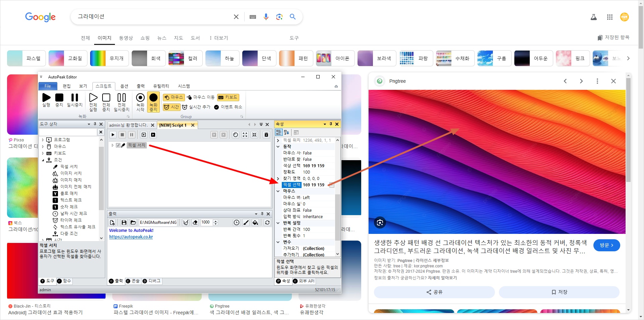
Task: Open the 보기 ribbon tab
Action: [83, 86]
